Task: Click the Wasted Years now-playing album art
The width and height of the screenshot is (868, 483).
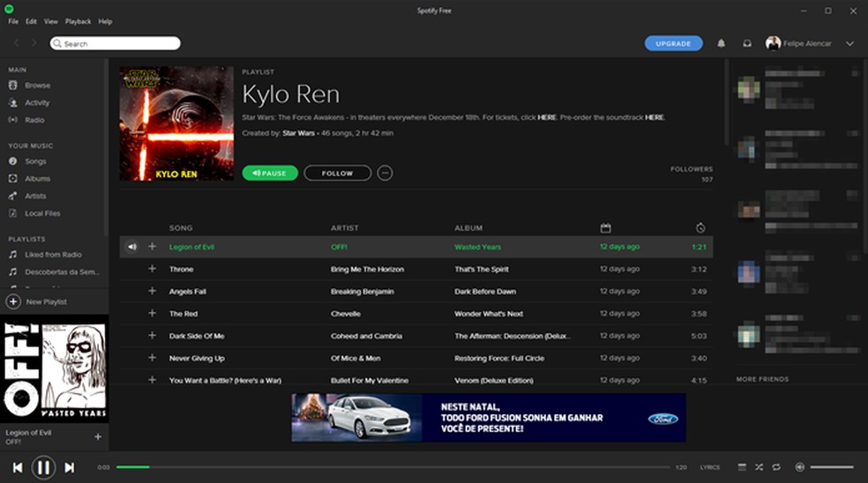Action: click(55, 369)
